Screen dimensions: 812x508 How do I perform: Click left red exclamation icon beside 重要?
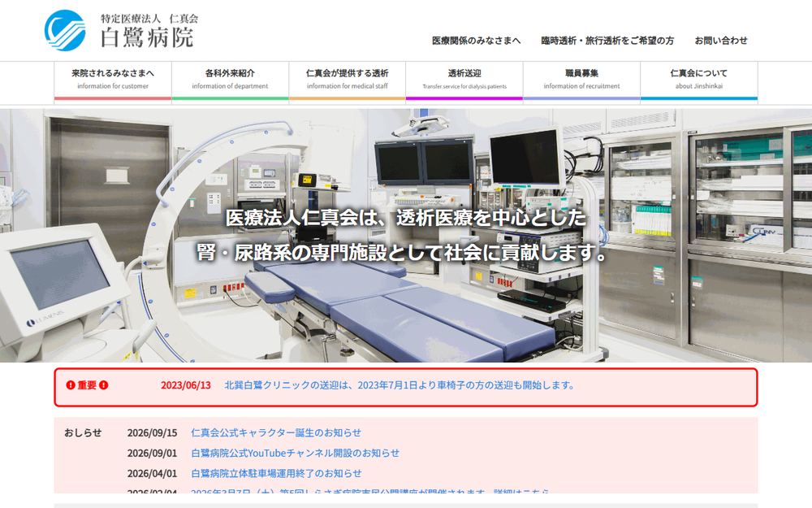pyautogui.click(x=71, y=385)
